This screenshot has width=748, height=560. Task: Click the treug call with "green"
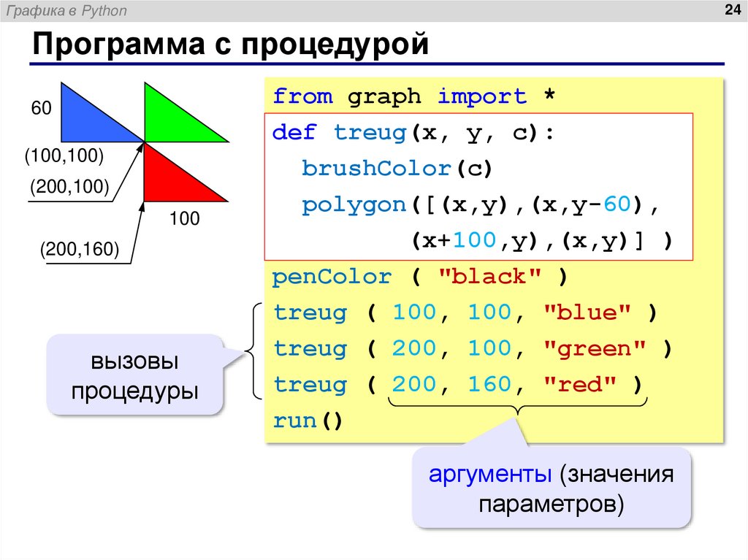coord(473,349)
